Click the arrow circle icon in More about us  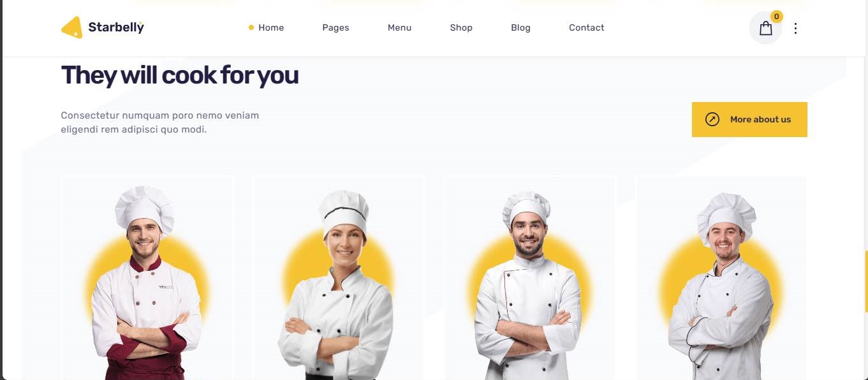point(712,119)
